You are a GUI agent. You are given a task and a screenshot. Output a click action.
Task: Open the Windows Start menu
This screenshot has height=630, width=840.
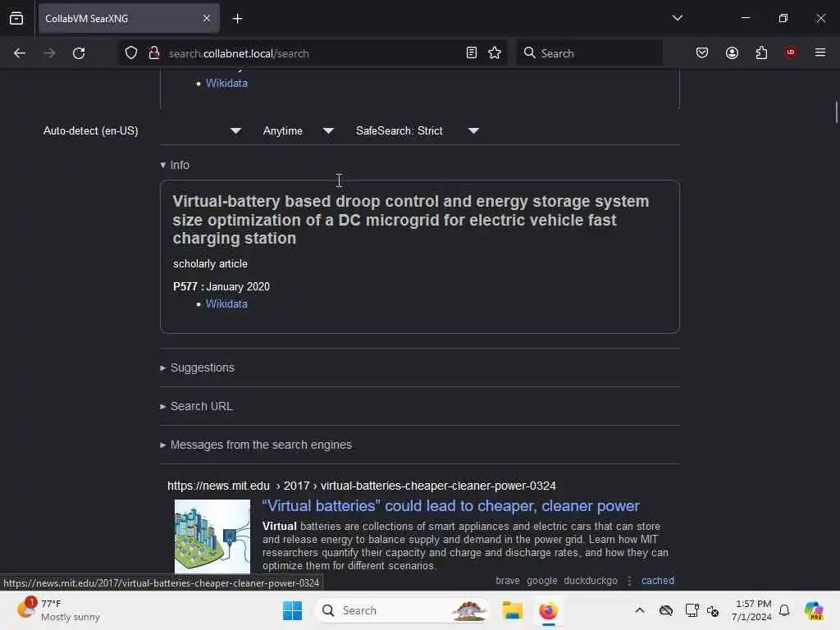[x=293, y=610]
